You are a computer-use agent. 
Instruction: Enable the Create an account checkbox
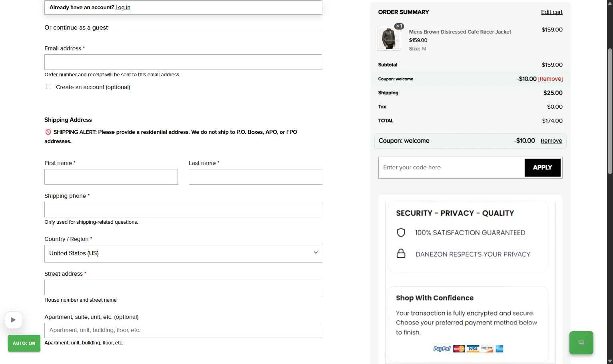pyautogui.click(x=48, y=87)
